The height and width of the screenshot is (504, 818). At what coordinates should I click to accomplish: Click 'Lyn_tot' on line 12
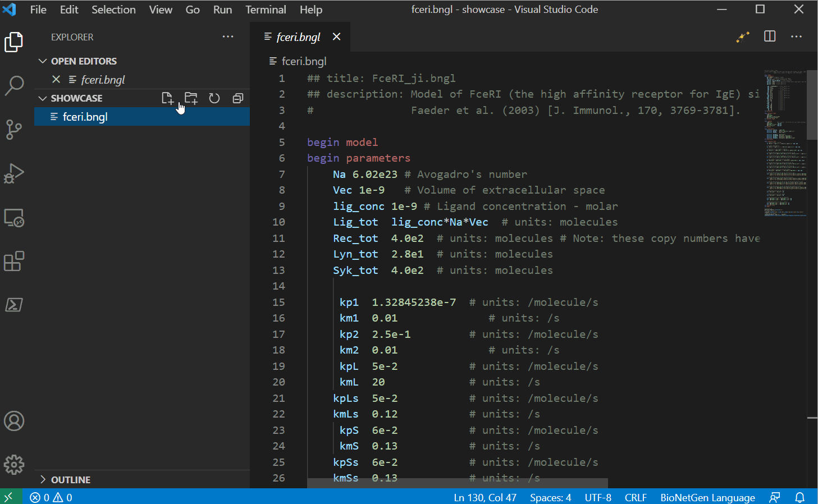click(x=355, y=254)
